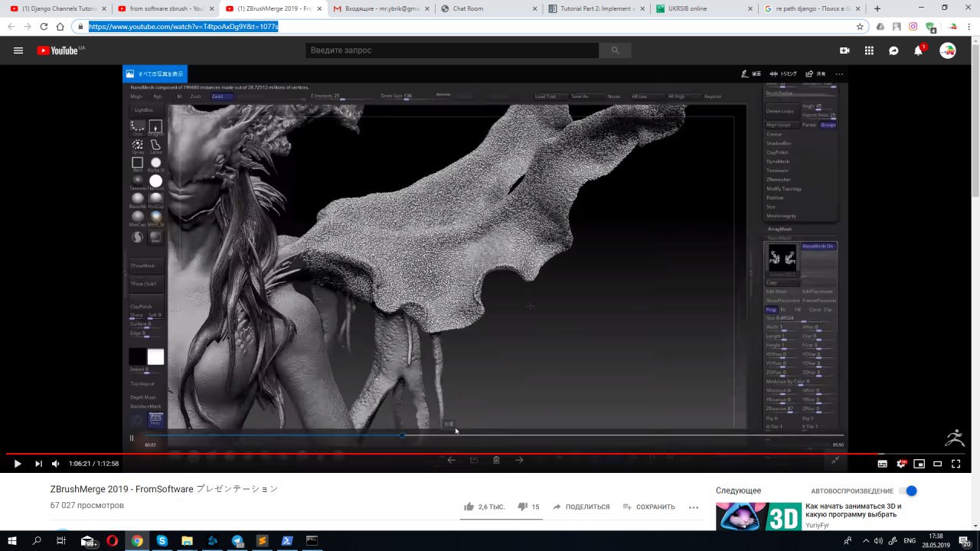
Task: Click the LightBox button in ZBrush
Action: click(143, 109)
